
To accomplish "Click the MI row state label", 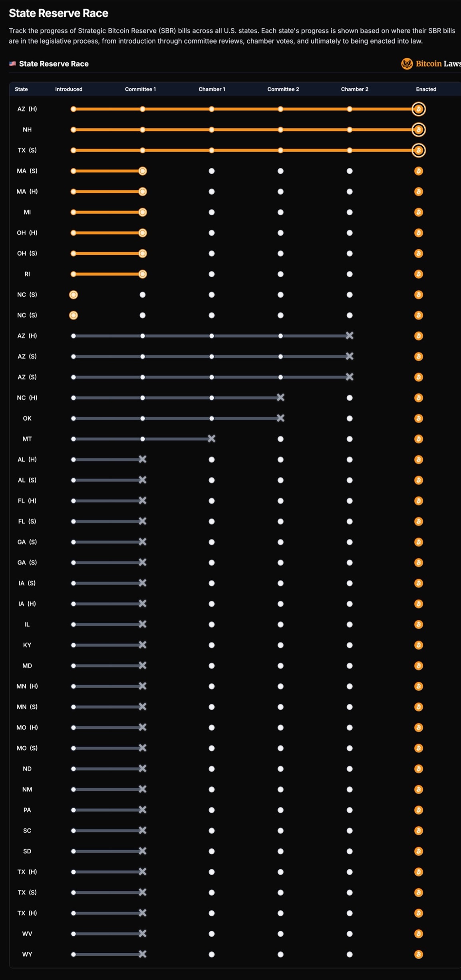I will [27, 212].
